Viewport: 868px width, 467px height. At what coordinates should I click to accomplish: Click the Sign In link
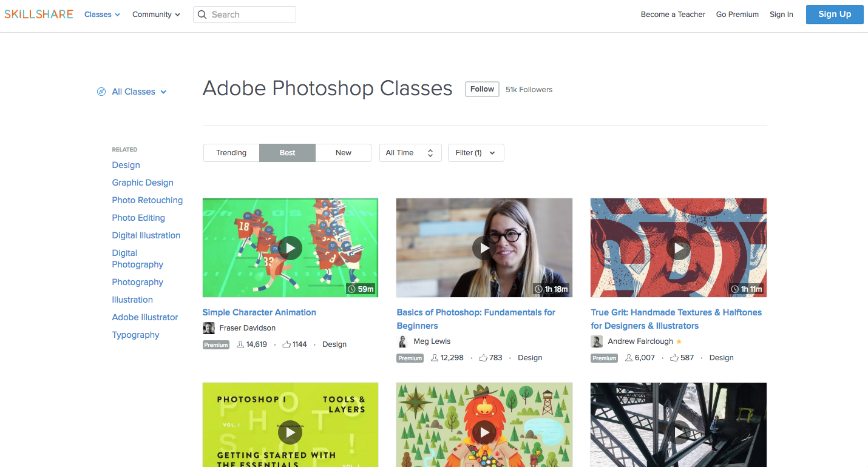click(x=781, y=15)
